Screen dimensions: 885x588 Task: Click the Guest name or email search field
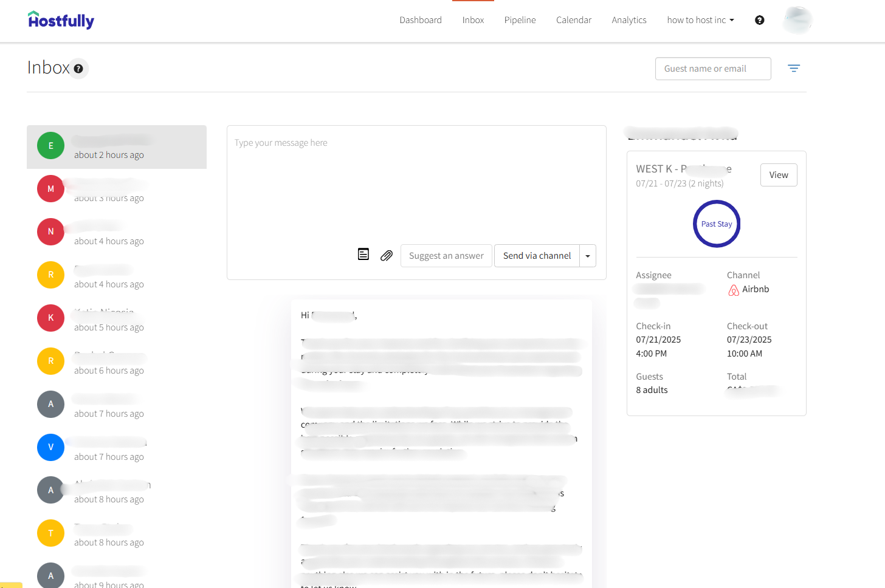712,69
